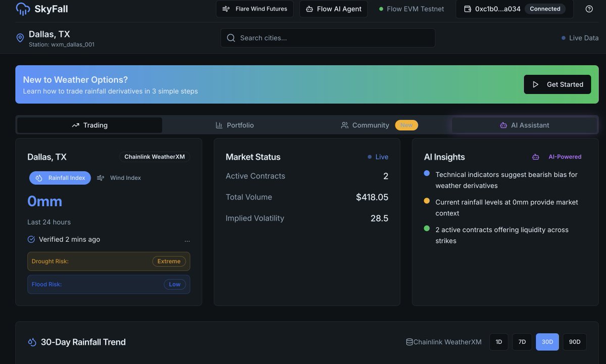Click the Get Started button
The width and height of the screenshot is (606, 364).
[x=558, y=84]
